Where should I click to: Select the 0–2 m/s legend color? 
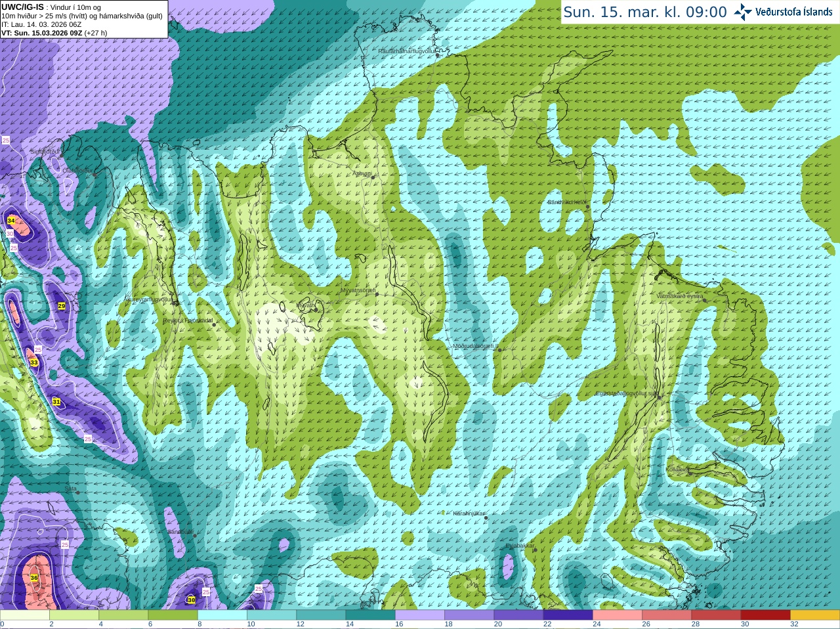(x=24, y=615)
